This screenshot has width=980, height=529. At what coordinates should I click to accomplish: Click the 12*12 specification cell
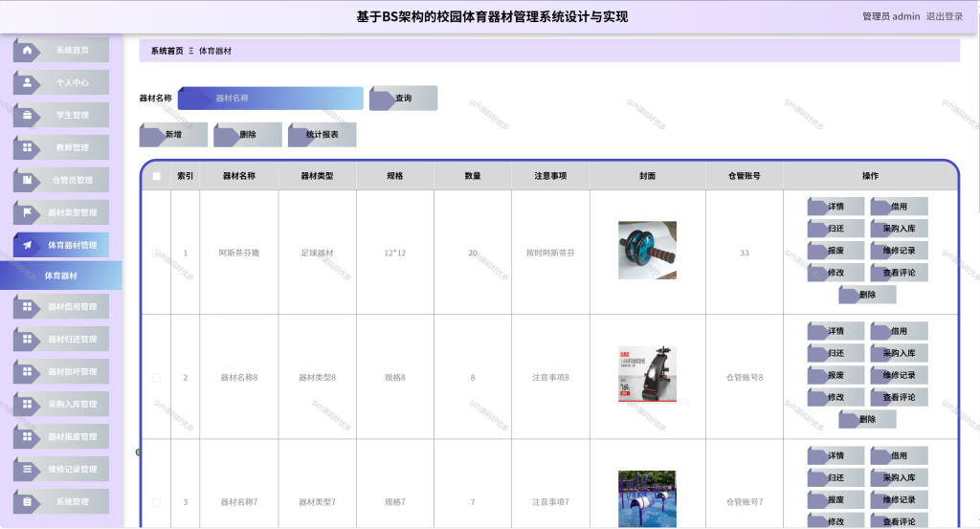(x=395, y=253)
